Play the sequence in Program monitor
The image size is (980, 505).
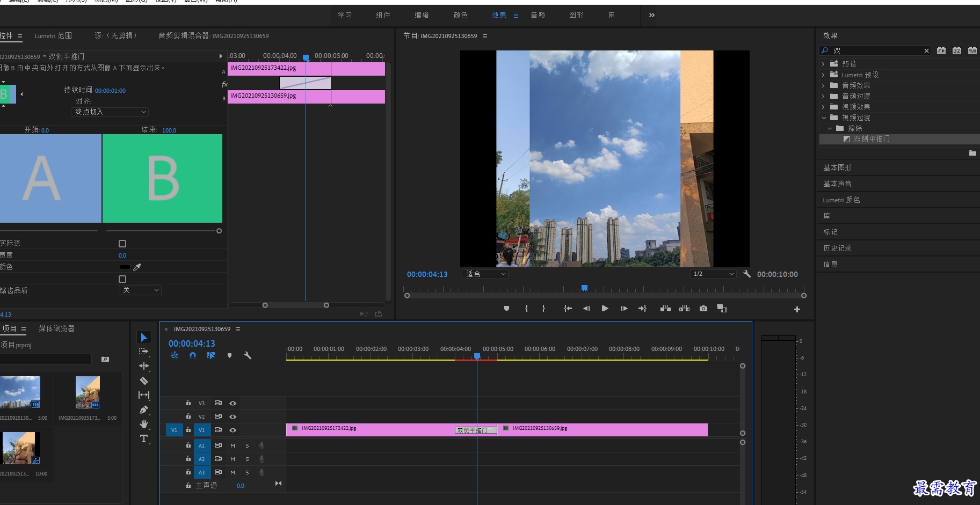[x=605, y=309]
